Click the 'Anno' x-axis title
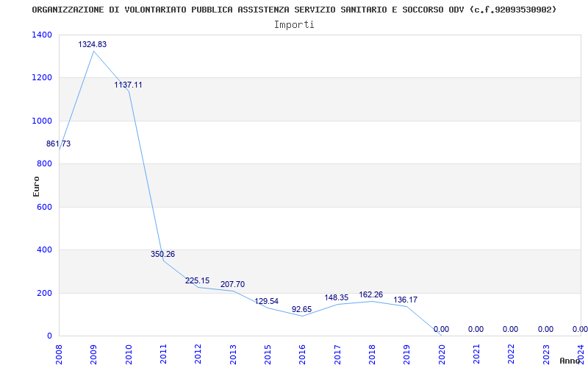The height and width of the screenshot is (368, 588). (570, 361)
